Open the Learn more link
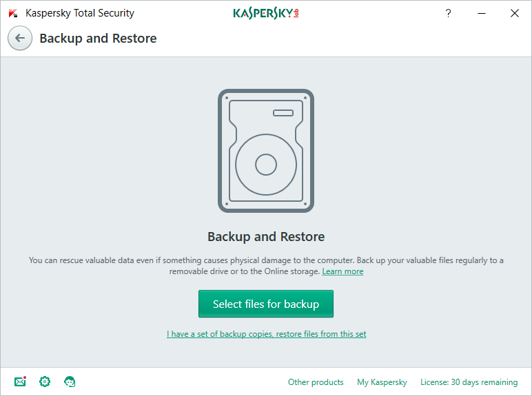Viewport: 532px width, 396px height. 342,271
